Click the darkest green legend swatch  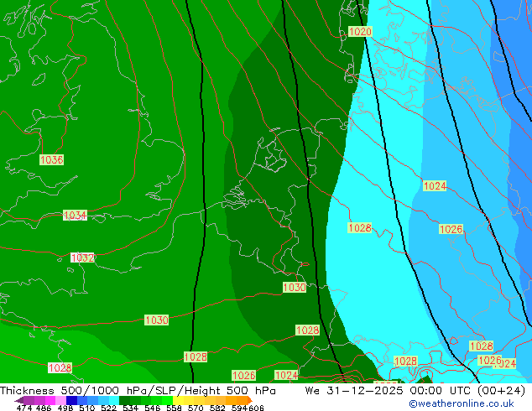[124, 400]
